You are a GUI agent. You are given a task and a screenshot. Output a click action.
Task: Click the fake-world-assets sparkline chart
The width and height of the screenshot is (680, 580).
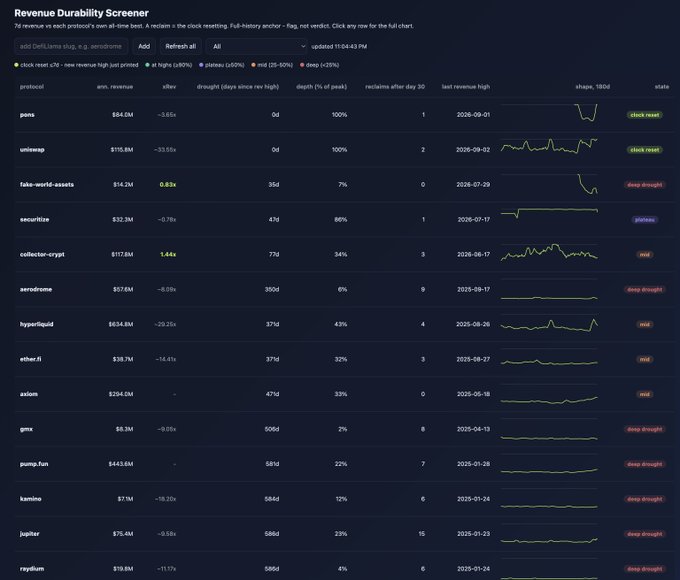pos(549,184)
